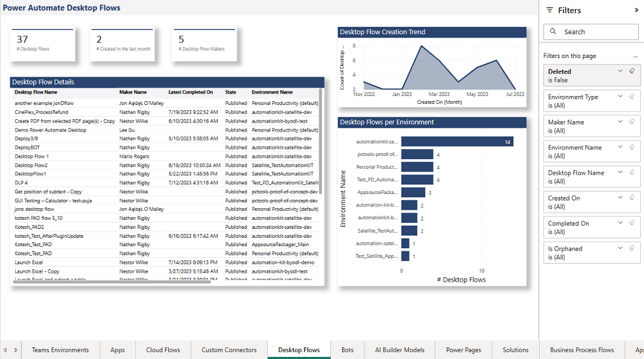Clear the Deleted filter with its eraser icon
Image resolution: width=644 pixels, height=359 pixels.
click(x=632, y=71)
